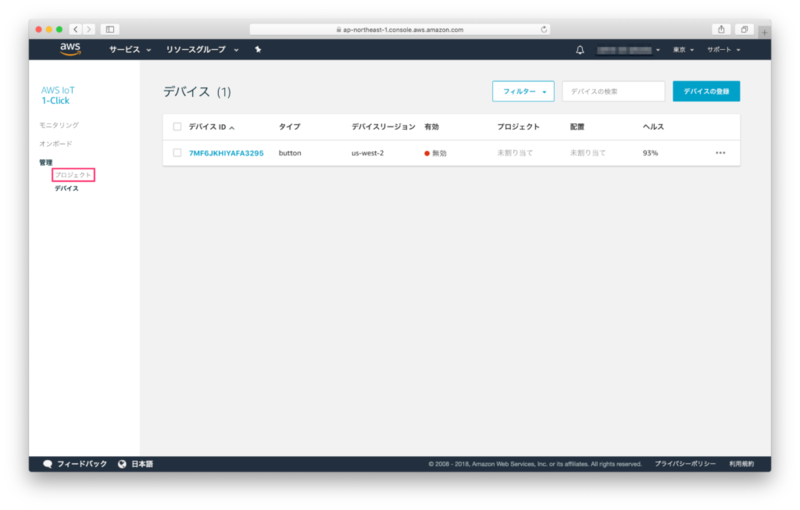800x510 pixels.
Task: Select モニタリング in sidebar
Action: 59,125
